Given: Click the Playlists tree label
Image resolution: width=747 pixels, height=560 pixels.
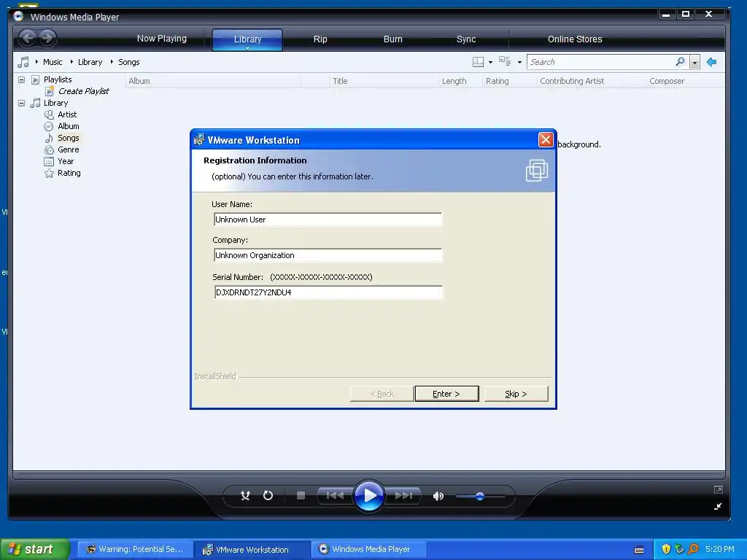Looking at the screenshot, I should point(58,79).
